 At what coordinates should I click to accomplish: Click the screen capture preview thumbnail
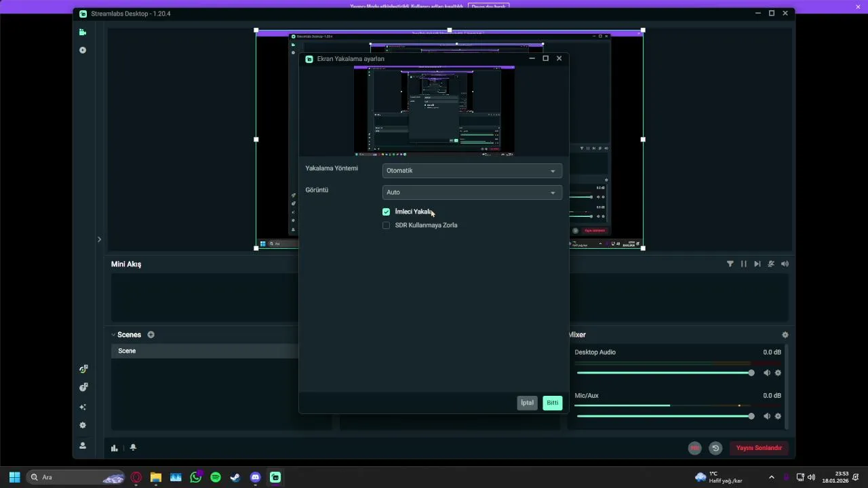[x=434, y=111]
